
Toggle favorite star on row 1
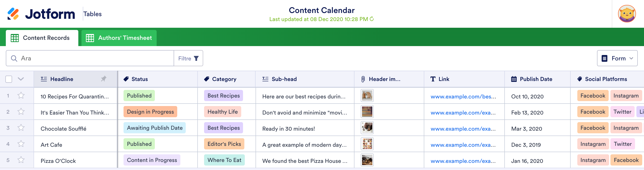point(21,96)
